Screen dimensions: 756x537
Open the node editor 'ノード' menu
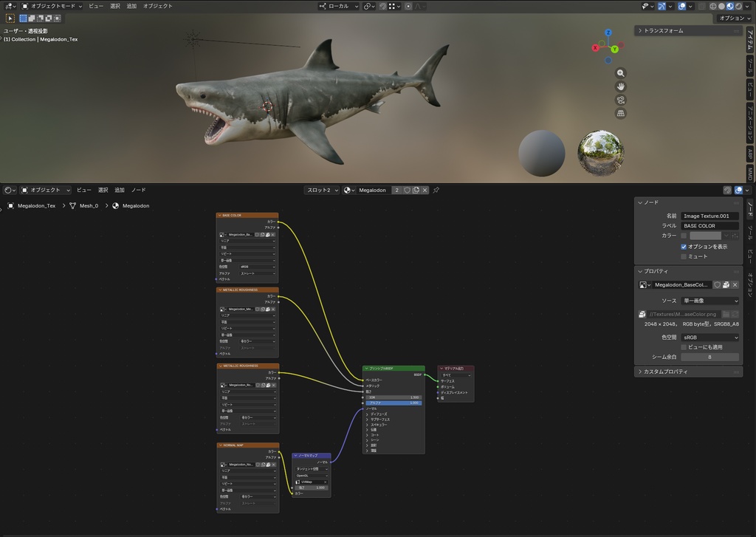tap(138, 190)
